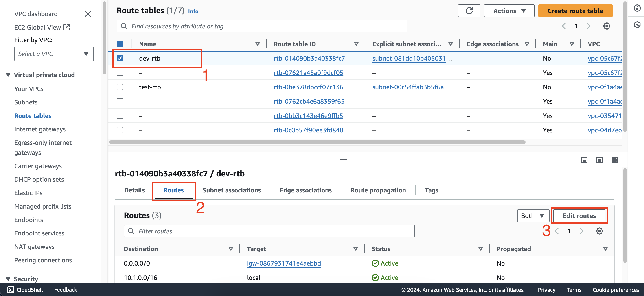Open the hexagon tools panel icon
Image resolution: width=644 pixels, height=296 pixels.
pos(637,24)
